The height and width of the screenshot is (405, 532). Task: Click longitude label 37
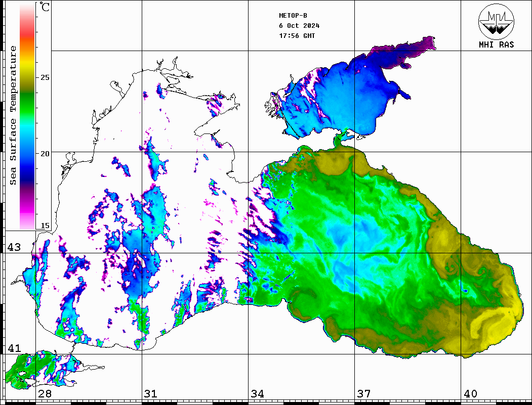(364, 393)
